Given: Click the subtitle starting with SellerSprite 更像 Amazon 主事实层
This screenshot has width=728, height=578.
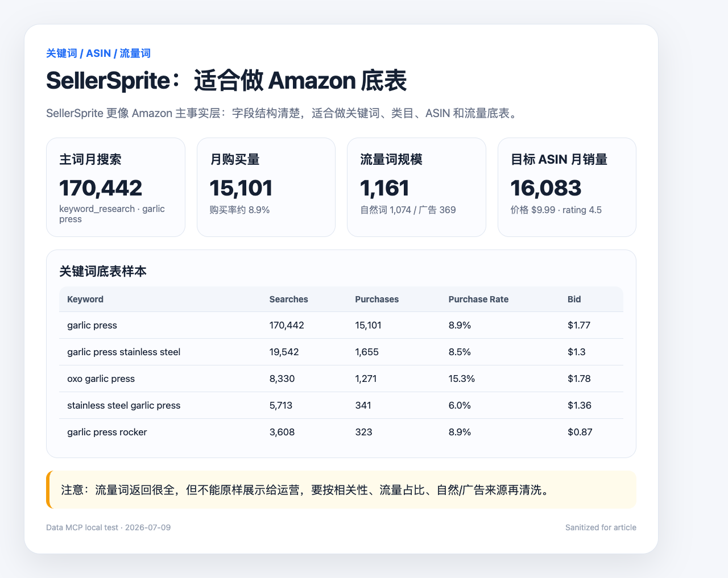Looking at the screenshot, I should [x=283, y=113].
